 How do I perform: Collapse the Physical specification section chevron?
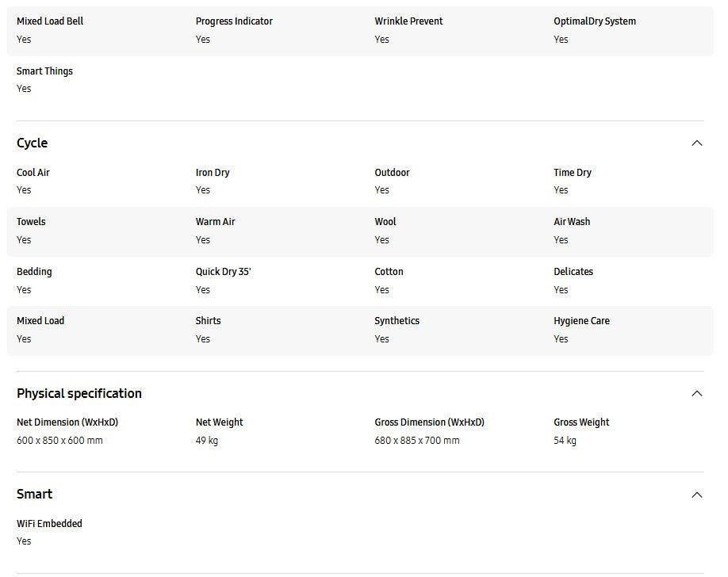click(x=696, y=394)
